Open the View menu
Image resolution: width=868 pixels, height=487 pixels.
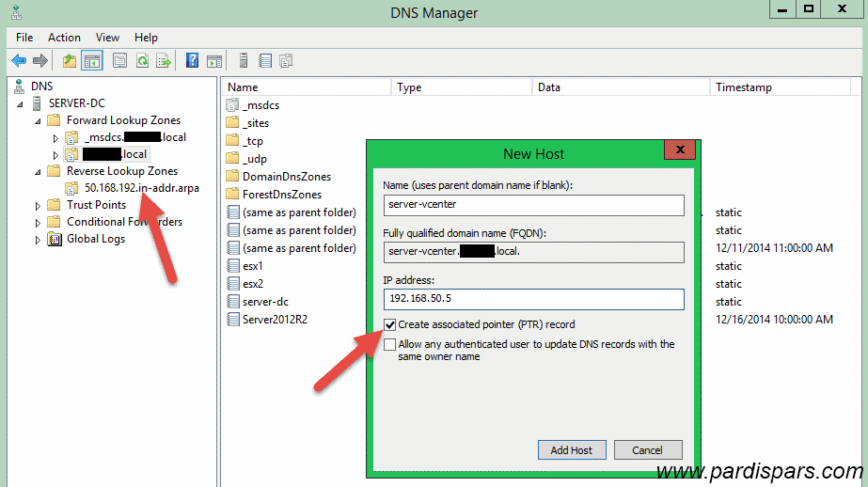(107, 38)
